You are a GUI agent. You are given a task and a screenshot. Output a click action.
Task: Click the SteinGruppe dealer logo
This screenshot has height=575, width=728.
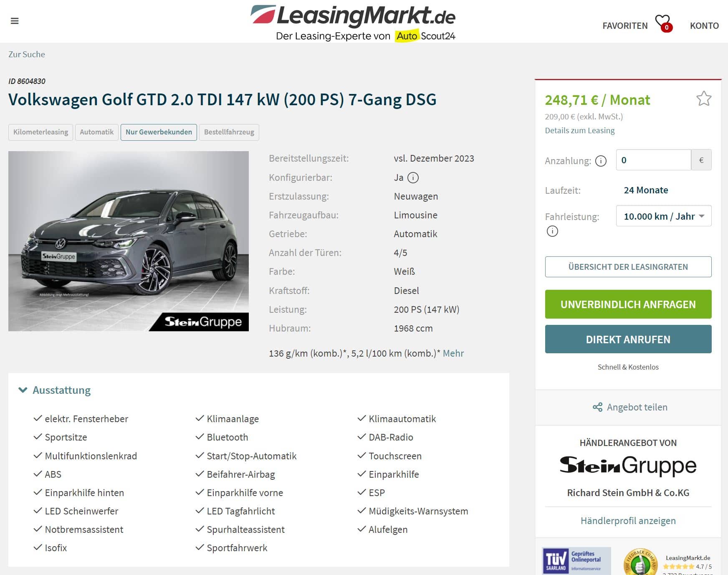coord(628,466)
